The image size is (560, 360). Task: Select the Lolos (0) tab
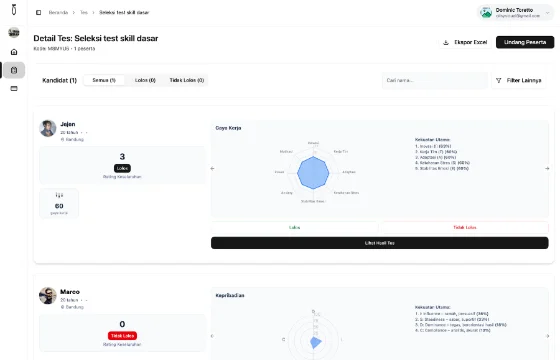pos(145,80)
